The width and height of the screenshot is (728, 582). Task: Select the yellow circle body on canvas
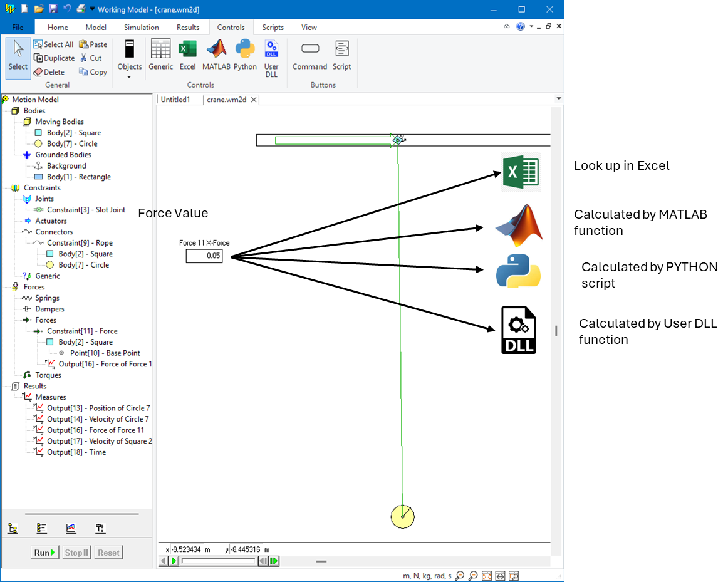click(x=403, y=517)
